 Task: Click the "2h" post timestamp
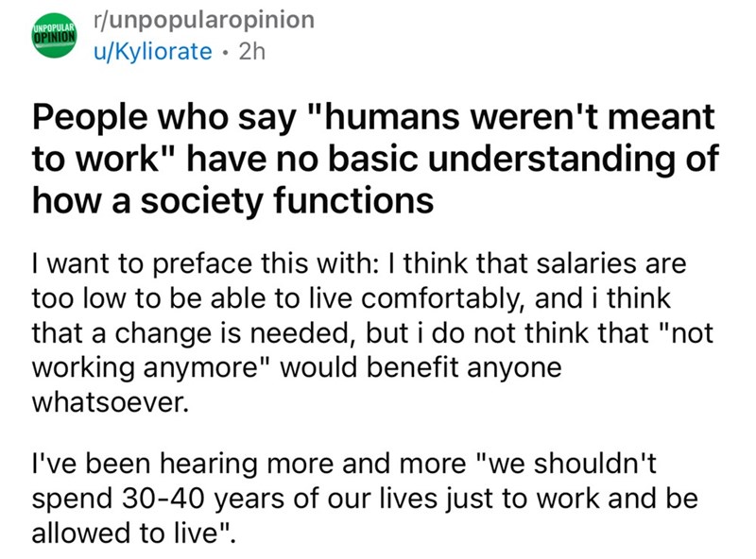tap(253, 51)
